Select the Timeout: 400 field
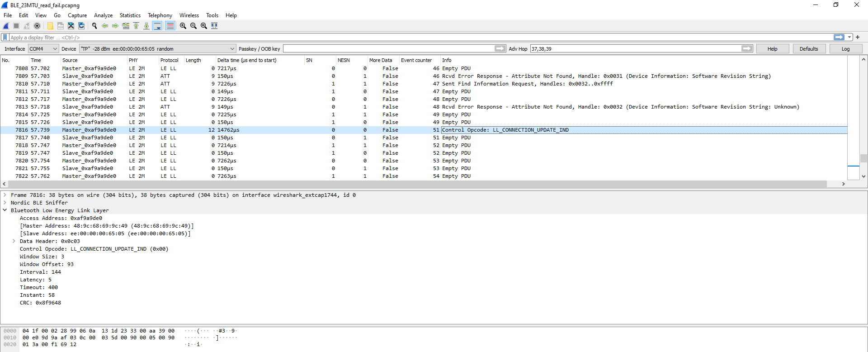 pos(39,287)
